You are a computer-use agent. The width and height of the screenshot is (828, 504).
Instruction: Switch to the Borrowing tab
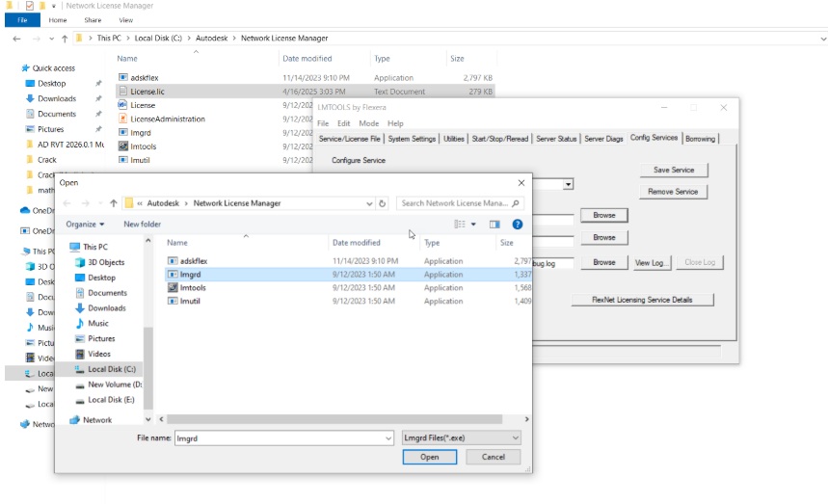click(700, 139)
